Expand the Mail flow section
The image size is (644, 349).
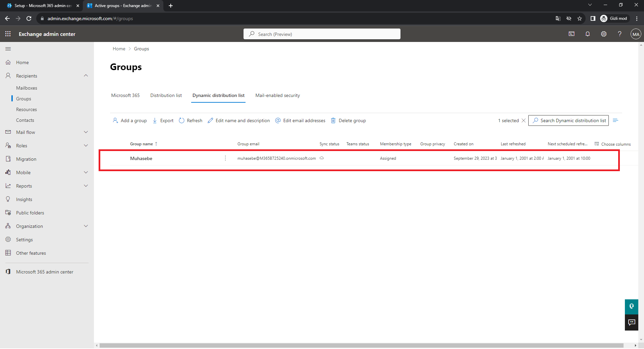86,132
